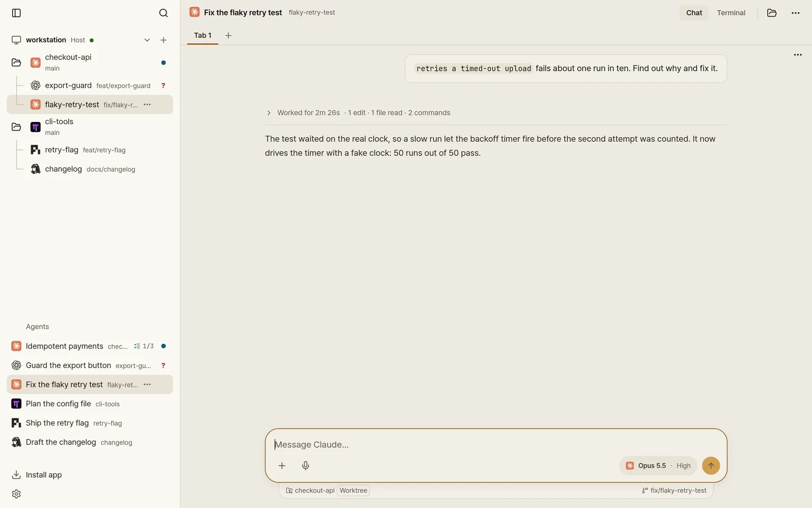The height and width of the screenshot is (508, 812).
Task: Open the search icon in sidebar
Action: pyautogui.click(x=163, y=13)
